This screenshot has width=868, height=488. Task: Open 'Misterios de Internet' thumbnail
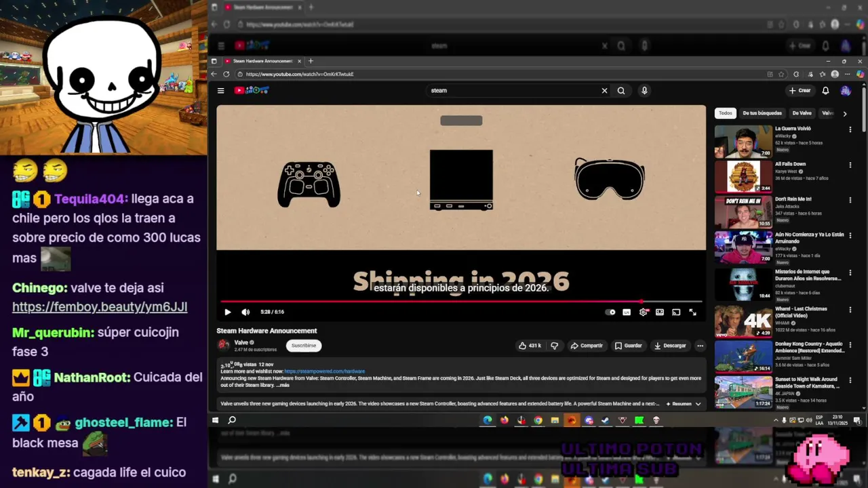743,283
